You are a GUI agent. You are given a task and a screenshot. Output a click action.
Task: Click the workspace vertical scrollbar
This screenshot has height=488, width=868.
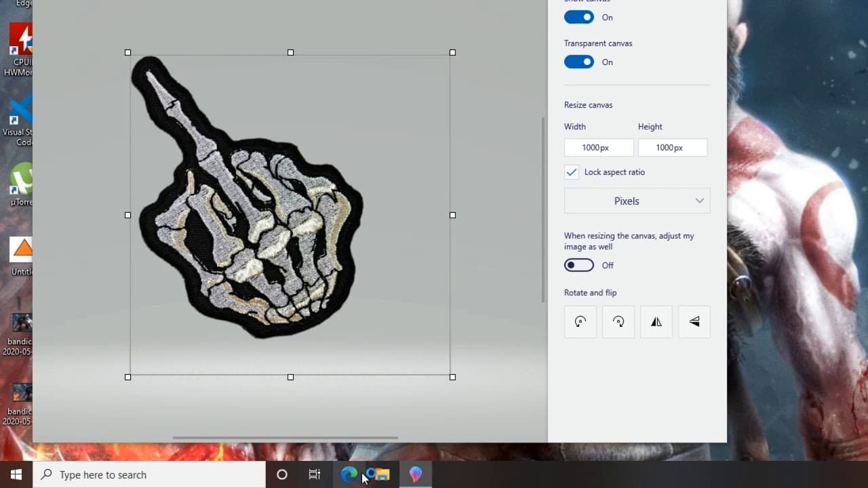click(x=542, y=210)
